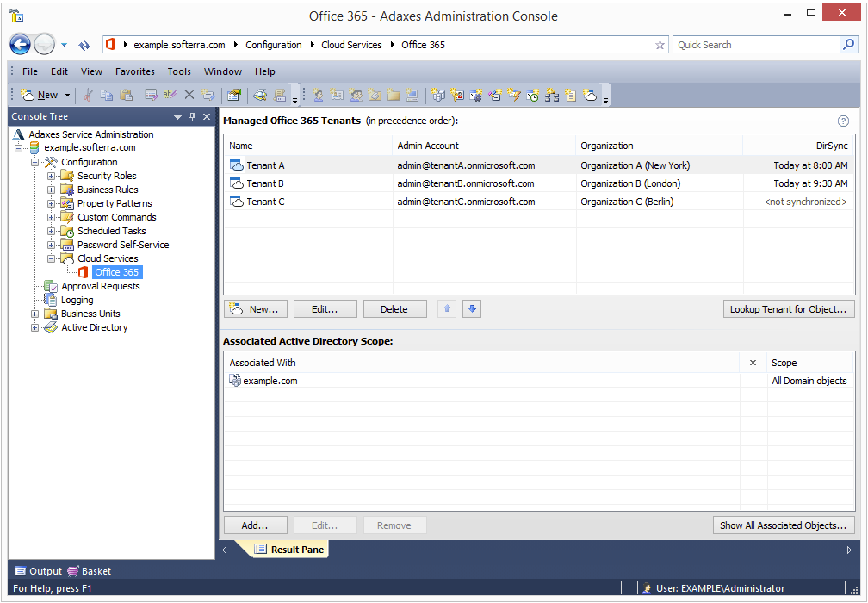Screen dimensions: 868x603
Task: Open the File menu
Action: (30, 71)
